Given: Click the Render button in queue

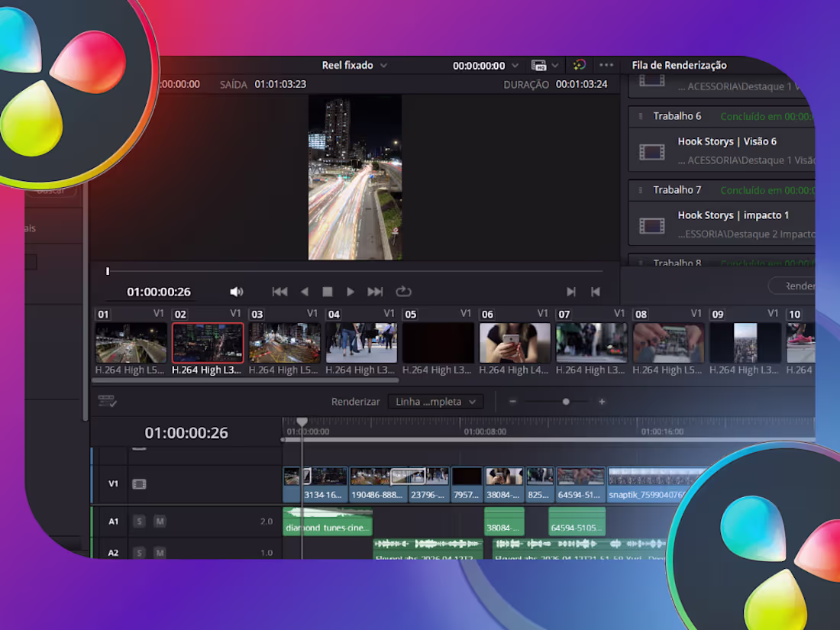Looking at the screenshot, I should point(793,286).
